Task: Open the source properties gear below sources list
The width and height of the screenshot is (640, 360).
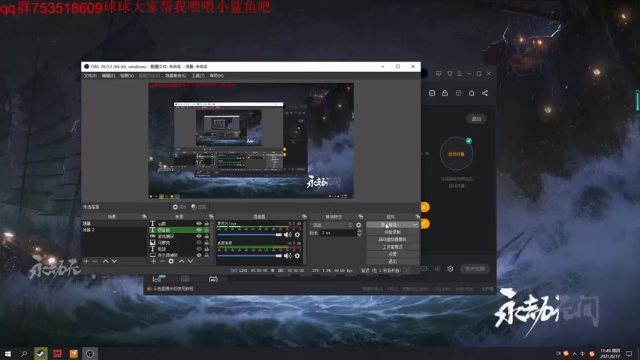Action: tap(171, 261)
